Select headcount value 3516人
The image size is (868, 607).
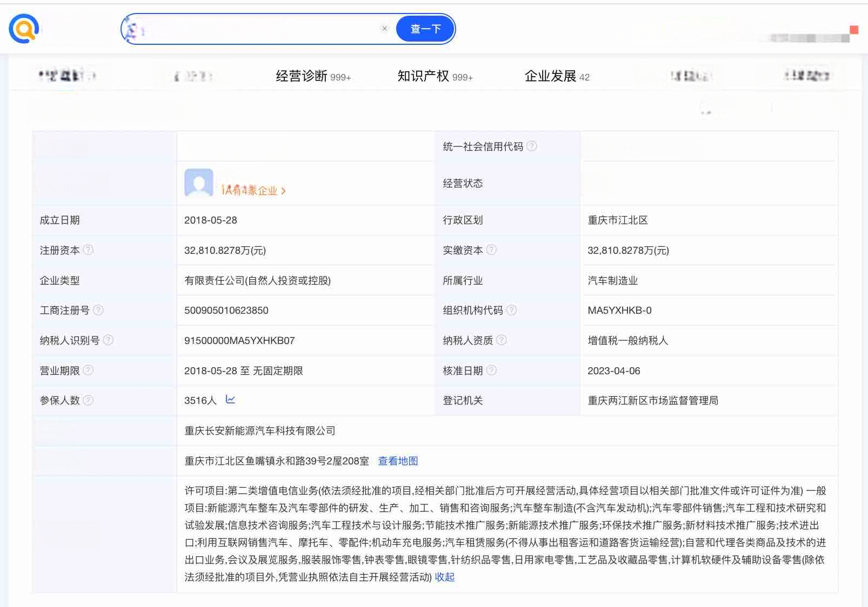pos(200,401)
